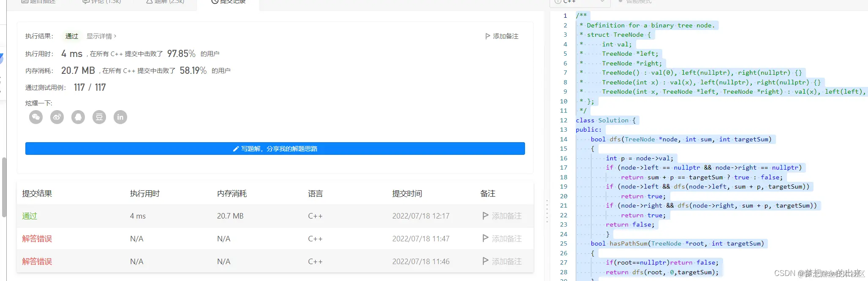
Task: Click the 提交结果 column header
Action: pos(37,194)
